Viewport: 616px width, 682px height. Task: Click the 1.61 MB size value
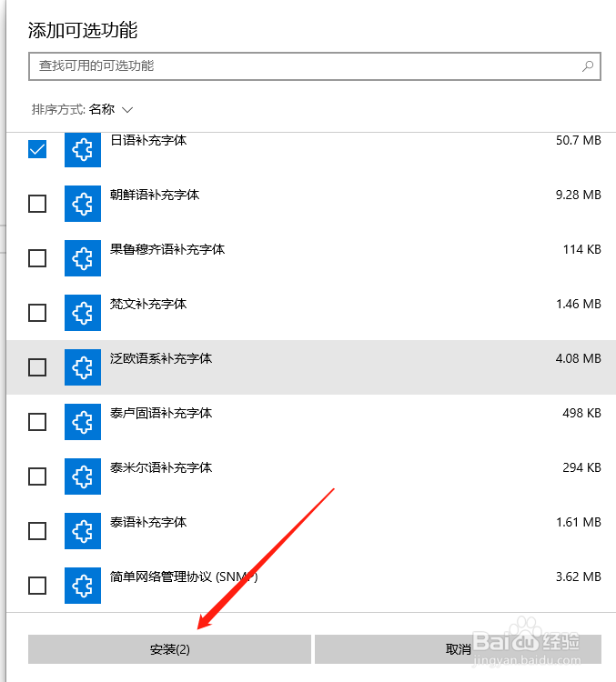click(579, 522)
